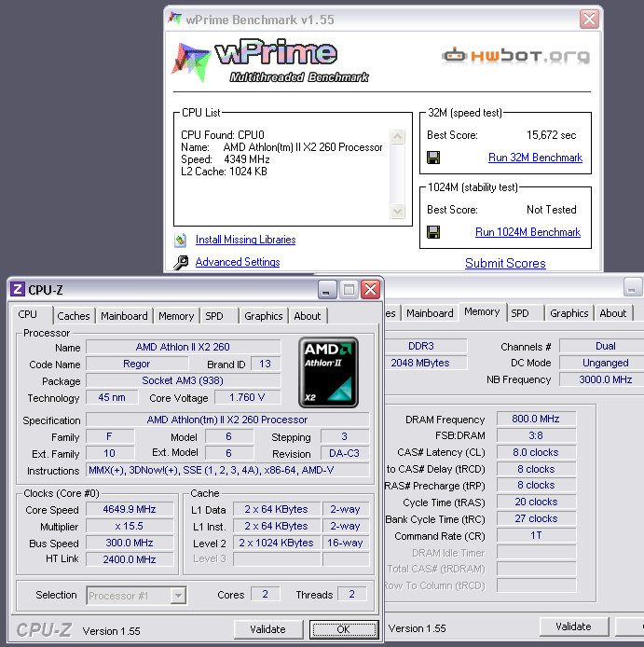Click Cycle Time value 20 clocks

click(x=536, y=502)
